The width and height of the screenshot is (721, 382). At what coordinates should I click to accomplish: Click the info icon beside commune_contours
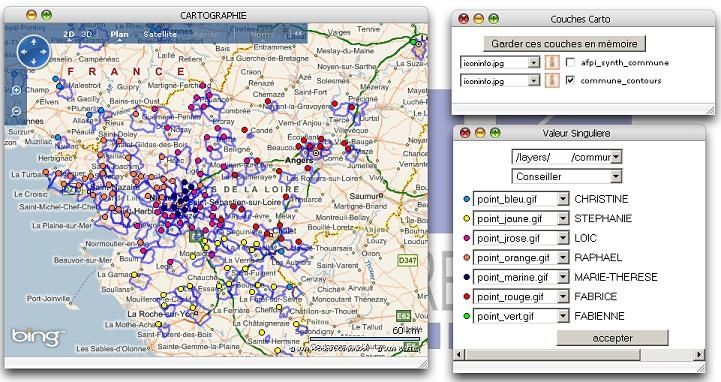pyautogui.click(x=552, y=80)
